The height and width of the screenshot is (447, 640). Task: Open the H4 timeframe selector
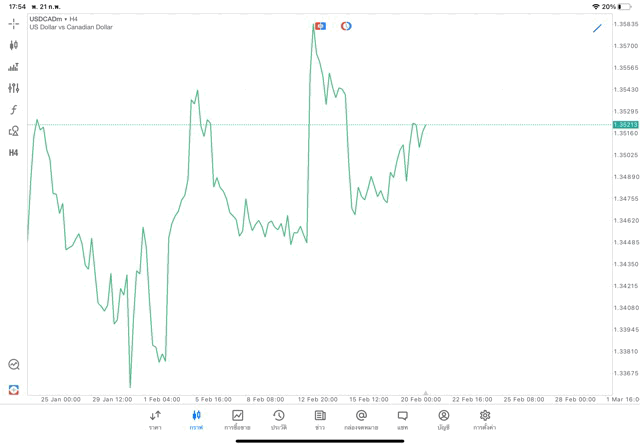[x=14, y=153]
